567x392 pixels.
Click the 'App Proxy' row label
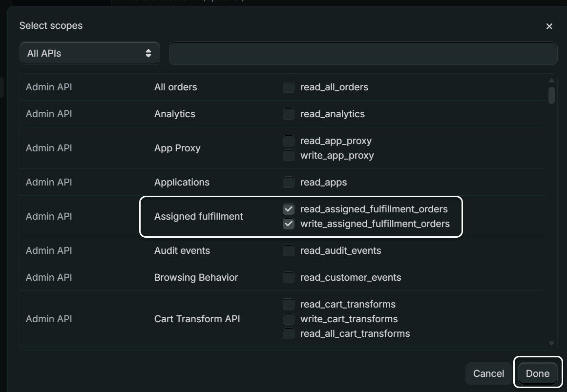pos(177,148)
